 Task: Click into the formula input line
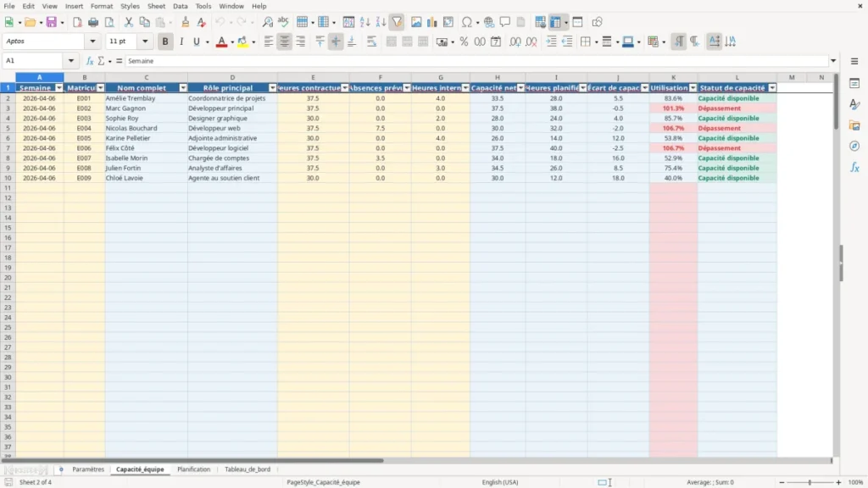[476, 61]
